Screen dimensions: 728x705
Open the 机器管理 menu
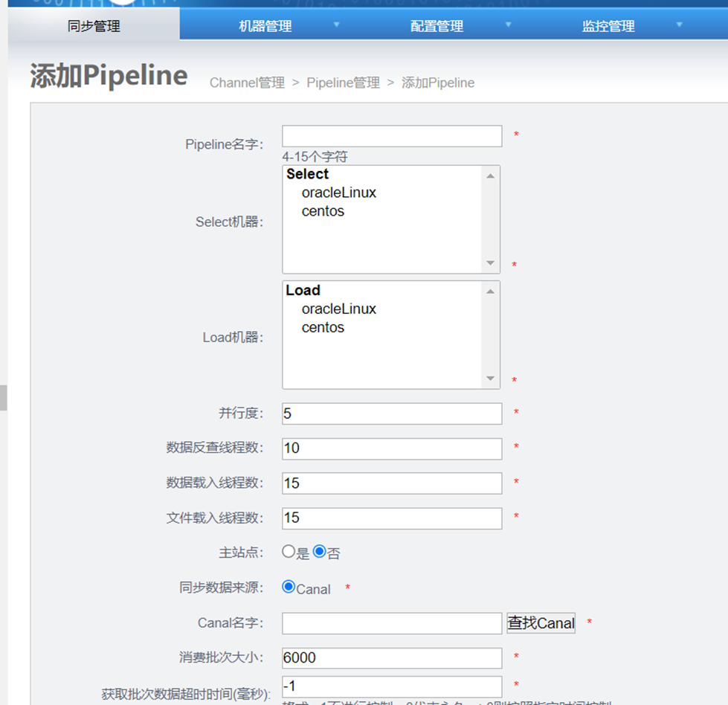[x=265, y=26]
